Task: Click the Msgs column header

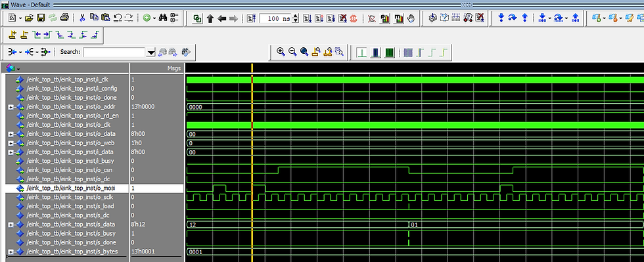Action: [x=156, y=68]
